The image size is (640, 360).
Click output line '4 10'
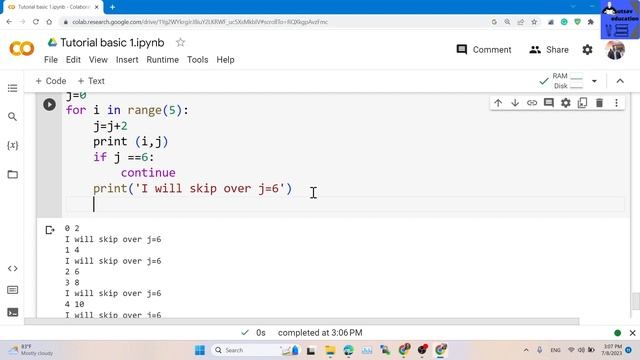pyautogui.click(x=74, y=304)
